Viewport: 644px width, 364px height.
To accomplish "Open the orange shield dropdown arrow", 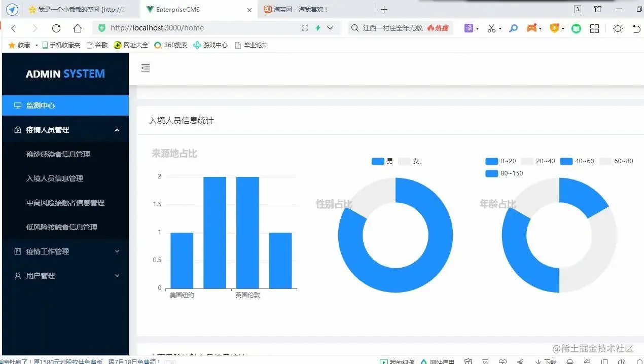I will pos(563,29).
